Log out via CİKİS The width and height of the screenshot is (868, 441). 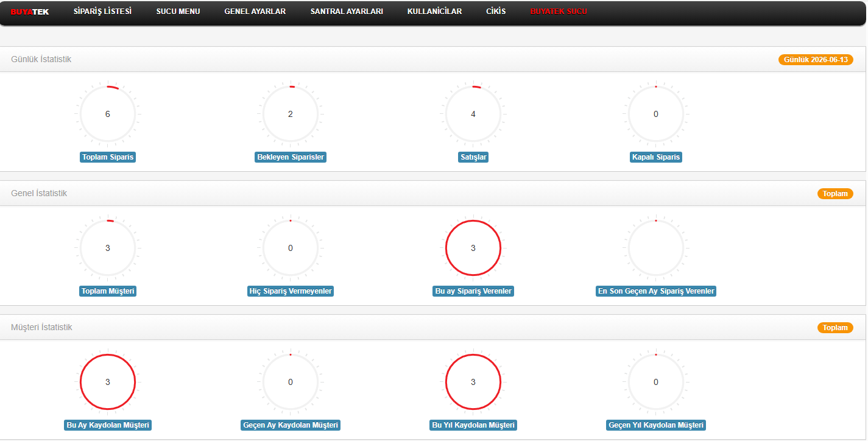[496, 11]
